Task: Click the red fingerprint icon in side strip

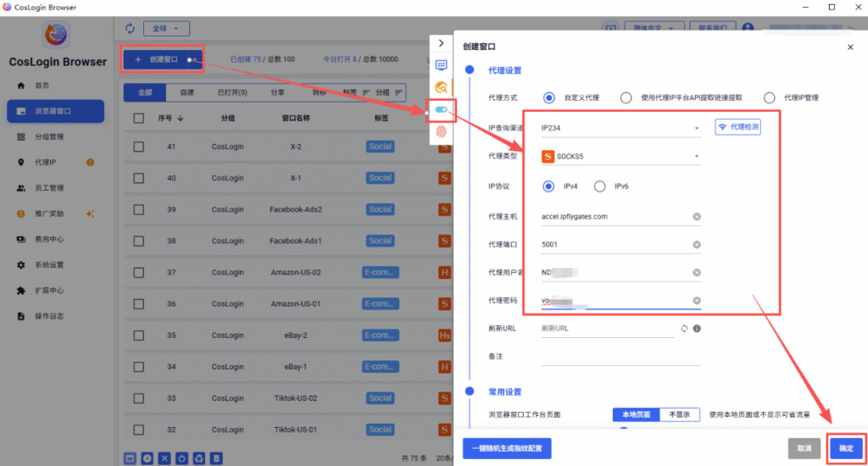Action: tap(441, 131)
